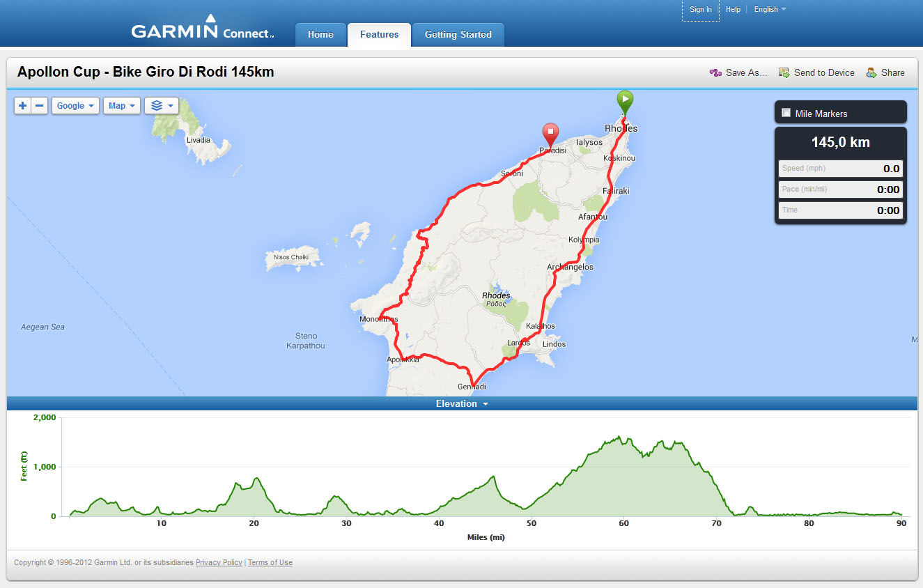The height and width of the screenshot is (588, 923).
Task: Click the green start marker pin
Action: (625, 100)
